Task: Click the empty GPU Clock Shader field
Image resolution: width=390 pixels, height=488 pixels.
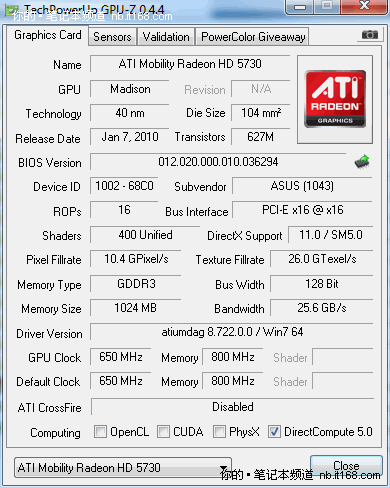Action: coord(343,357)
